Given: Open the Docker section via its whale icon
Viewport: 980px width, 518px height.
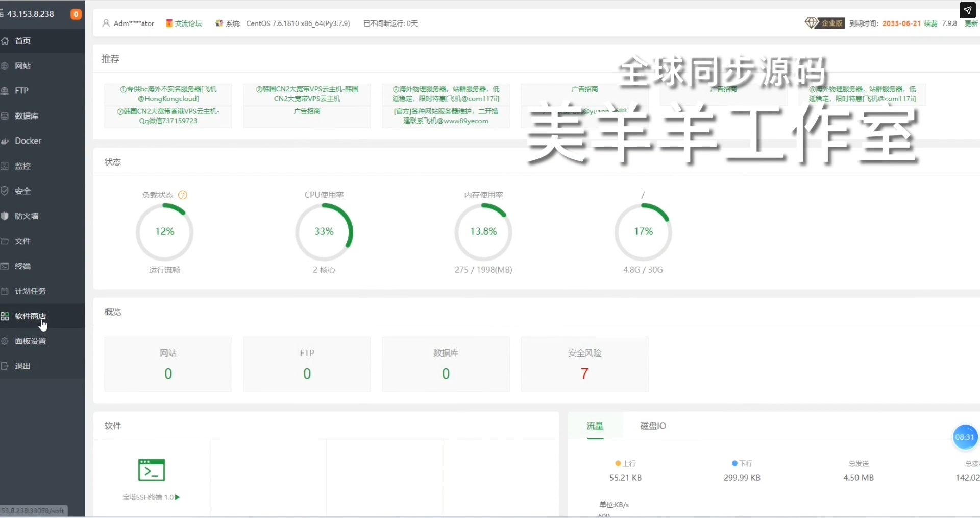Looking at the screenshot, I should pos(5,141).
